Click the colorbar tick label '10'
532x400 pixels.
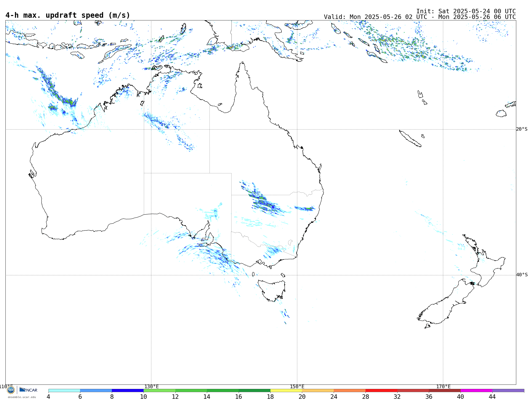144,397
